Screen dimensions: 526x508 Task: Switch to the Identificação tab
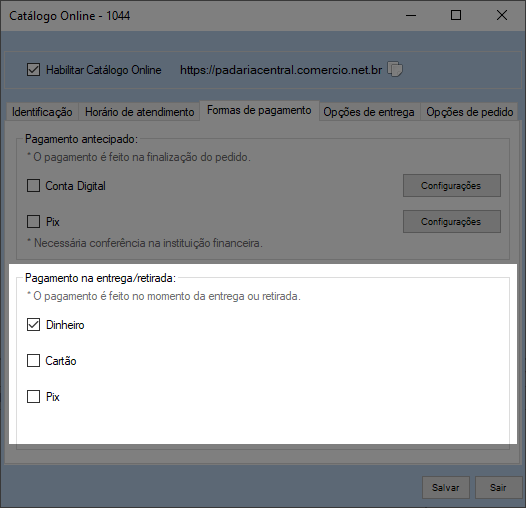coord(42,112)
